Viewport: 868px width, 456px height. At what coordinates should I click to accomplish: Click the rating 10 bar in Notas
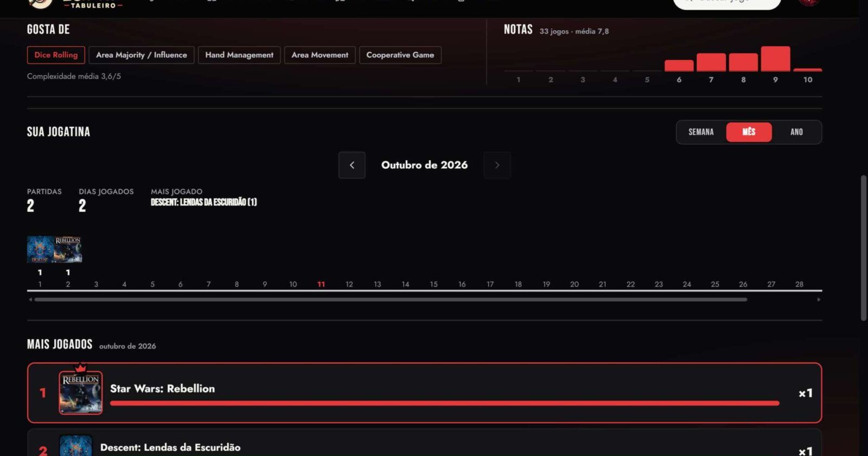click(808, 69)
